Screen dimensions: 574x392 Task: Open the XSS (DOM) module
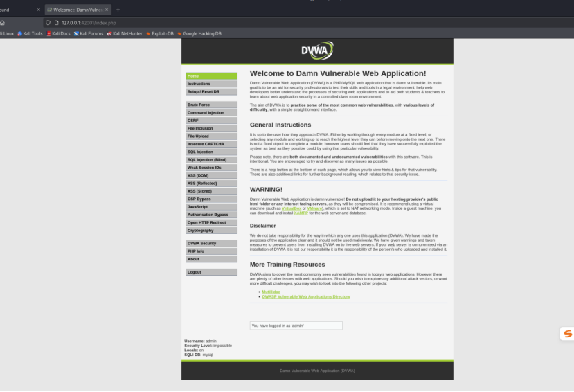[212, 176]
